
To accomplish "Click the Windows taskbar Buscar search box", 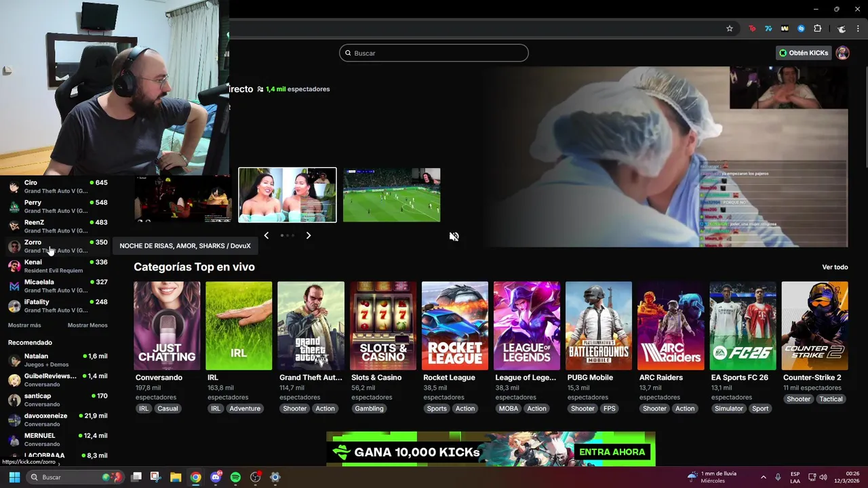I will (75, 477).
